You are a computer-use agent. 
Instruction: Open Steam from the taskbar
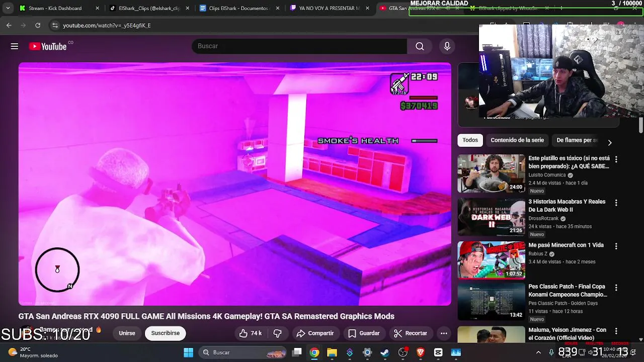(x=385, y=352)
